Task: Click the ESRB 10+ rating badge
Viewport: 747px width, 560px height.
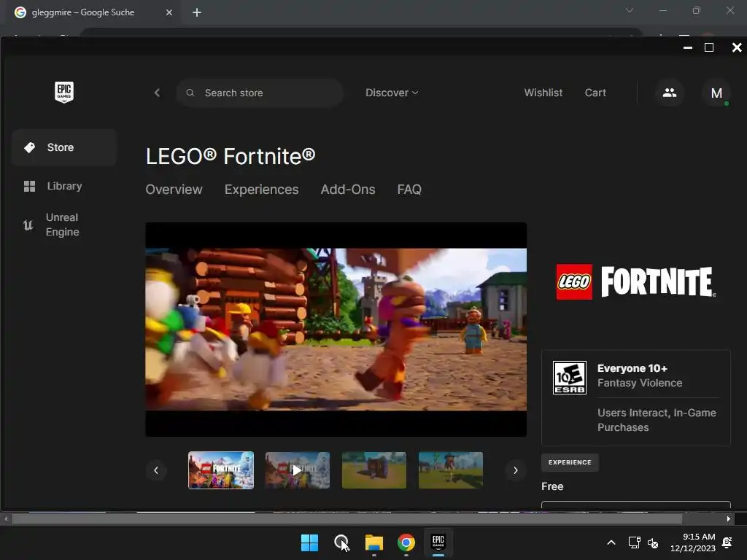Action: tap(569, 378)
